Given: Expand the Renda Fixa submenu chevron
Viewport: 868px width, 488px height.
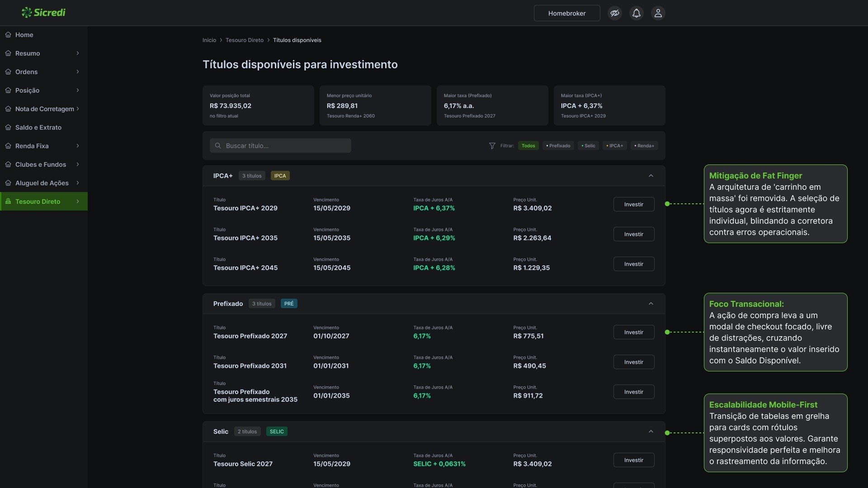Looking at the screenshot, I should pos(78,146).
